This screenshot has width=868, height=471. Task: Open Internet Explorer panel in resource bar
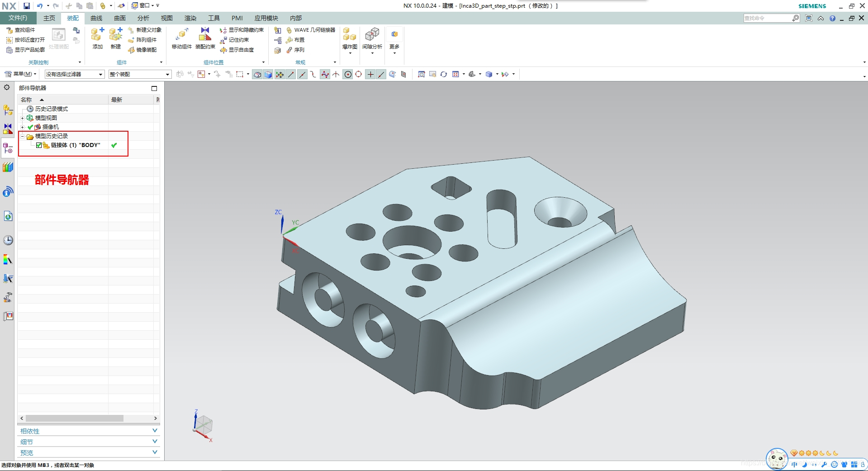8,216
